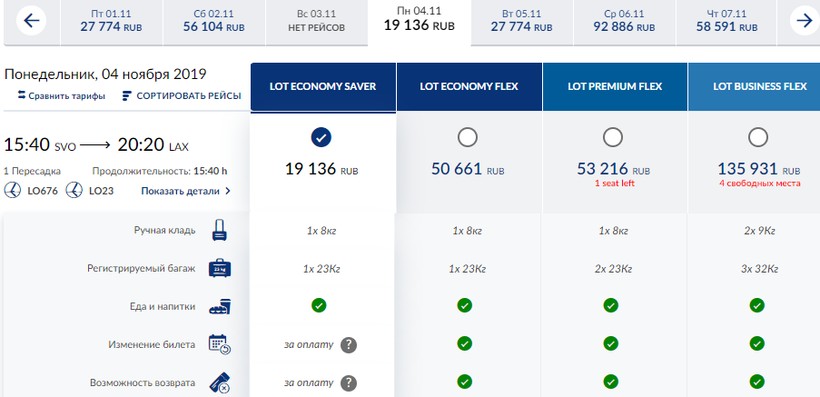Switch to Вт 05.11 date tab
820x397 pixels.
pos(521,21)
